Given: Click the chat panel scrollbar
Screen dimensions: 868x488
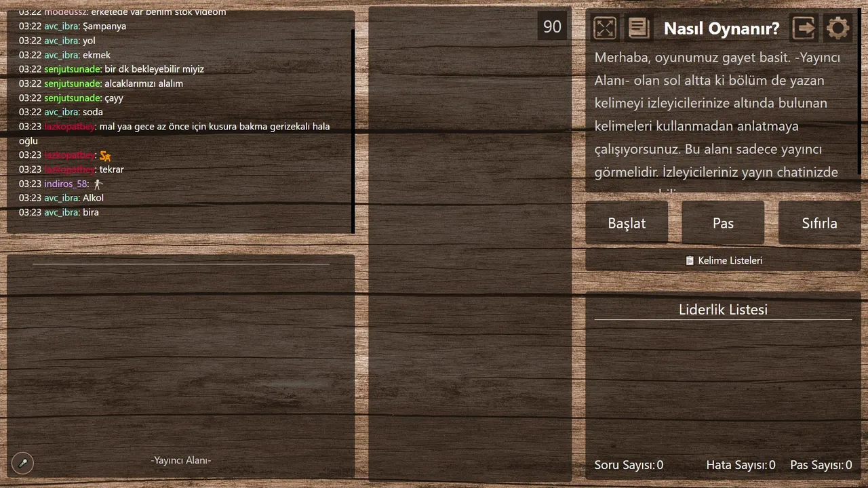Looking at the screenshot, I should click(x=353, y=131).
